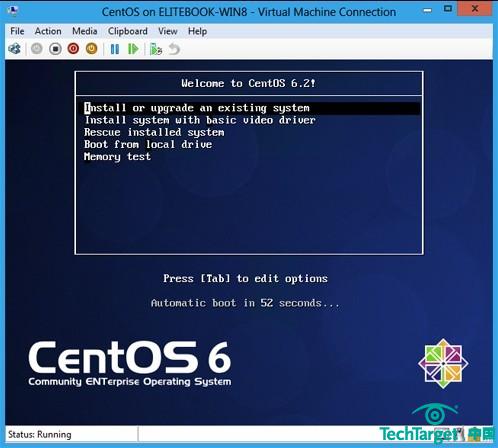This screenshot has height=448, width=498.
Task: Click the orange Save state icon
Action: [91, 49]
